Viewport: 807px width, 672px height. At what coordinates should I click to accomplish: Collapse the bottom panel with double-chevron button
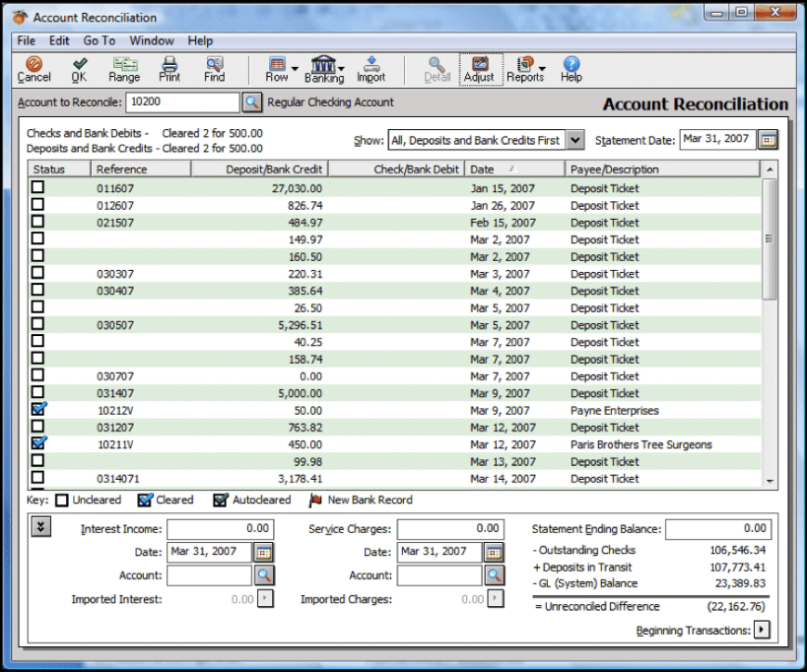pos(40,527)
